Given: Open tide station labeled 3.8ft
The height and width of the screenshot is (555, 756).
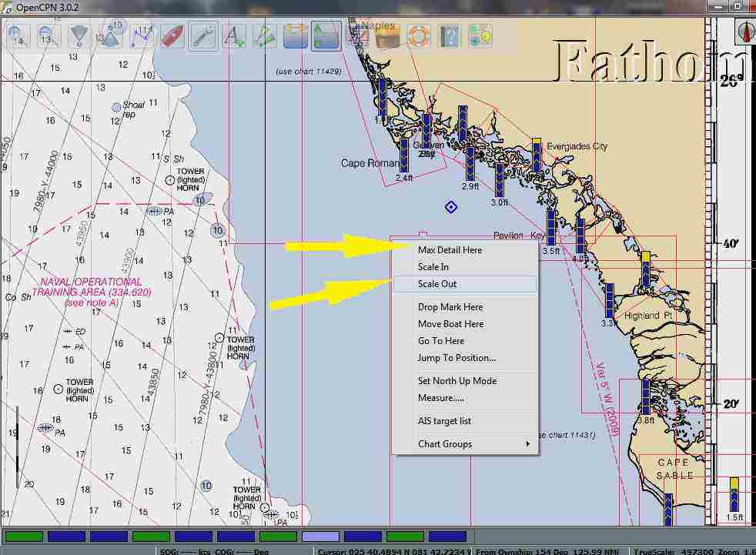Looking at the screenshot, I should pyautogui.click(x=646, y=397).
